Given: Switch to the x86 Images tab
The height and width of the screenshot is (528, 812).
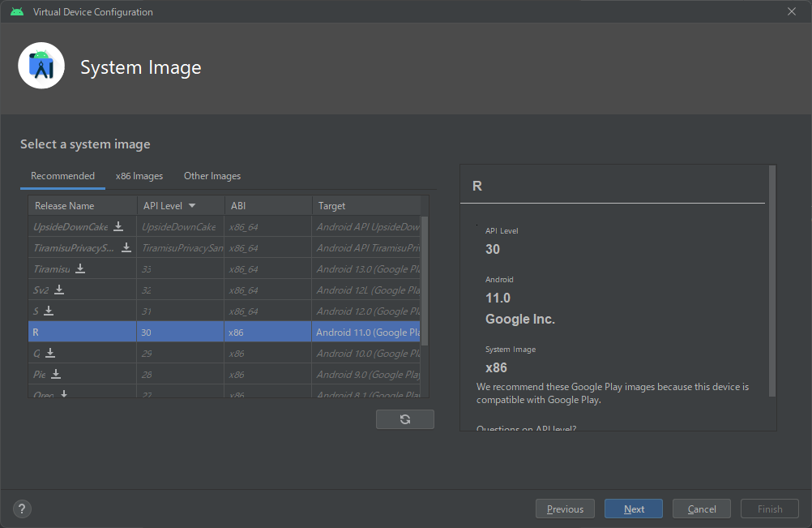Looking at the screenshot, I should [x=139, y=176].
